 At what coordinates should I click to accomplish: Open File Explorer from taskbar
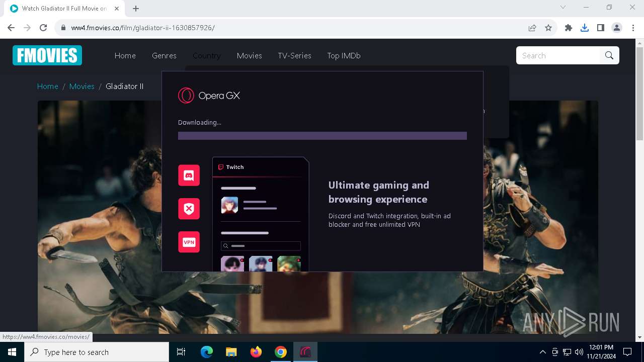231,352
